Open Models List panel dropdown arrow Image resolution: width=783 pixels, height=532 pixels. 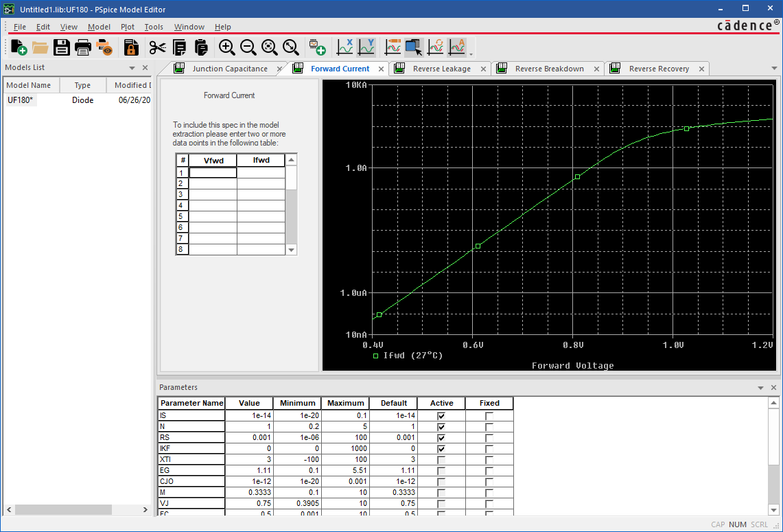[132, 68]
